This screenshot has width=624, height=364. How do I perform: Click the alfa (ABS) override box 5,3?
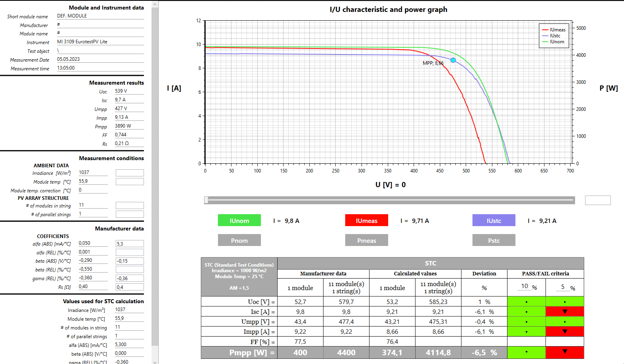point(130,244)
